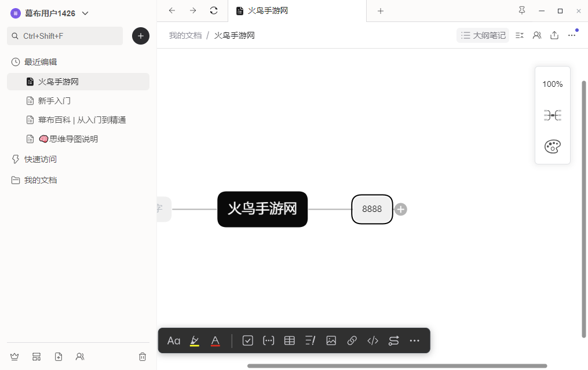Pick the red font color button
Image resolution: width=588 pixels, height=370 pixels.
pos(216,340)
